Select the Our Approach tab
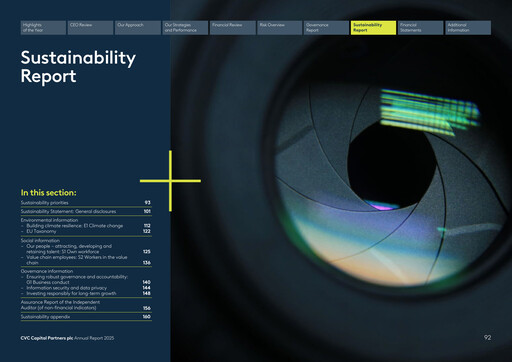 (138, 28)
